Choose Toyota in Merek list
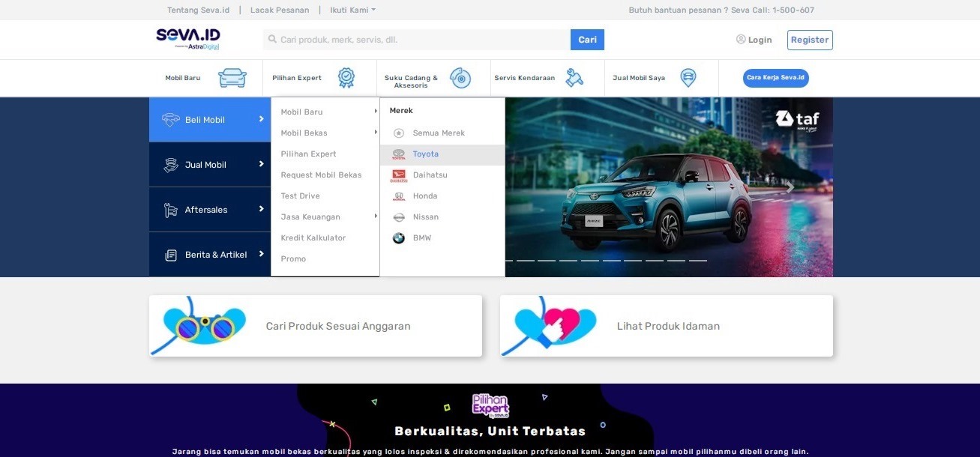The height and width of the screenshot is (457, 980). click(442, 154)
